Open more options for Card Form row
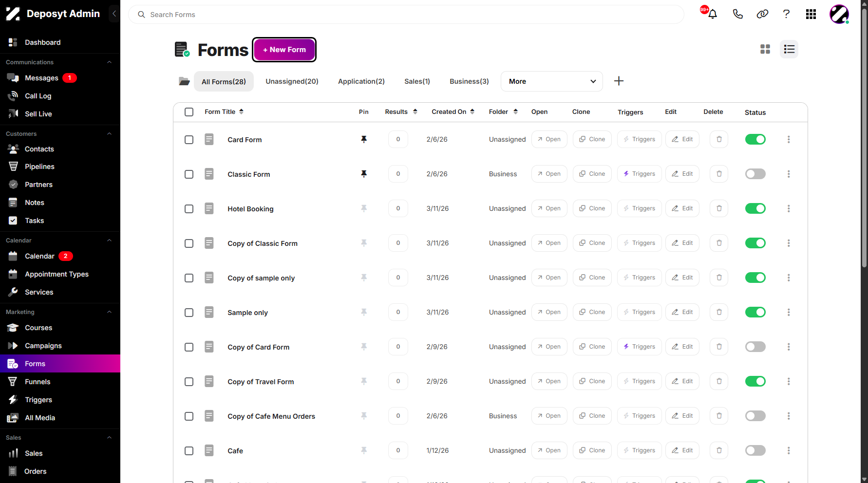The height and width of the screenshot is (483, 868). pos(789,139)
